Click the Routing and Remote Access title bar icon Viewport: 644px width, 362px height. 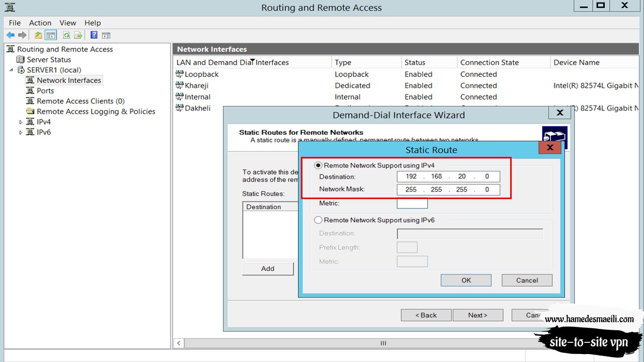[10, 7]
